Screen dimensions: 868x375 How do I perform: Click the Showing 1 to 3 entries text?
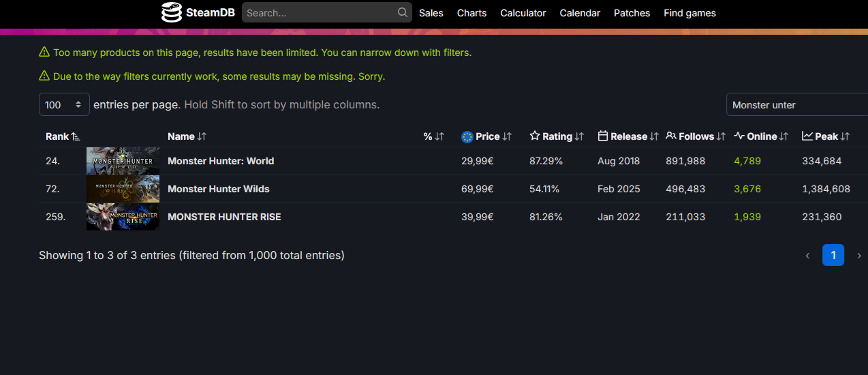pos(191,255)
